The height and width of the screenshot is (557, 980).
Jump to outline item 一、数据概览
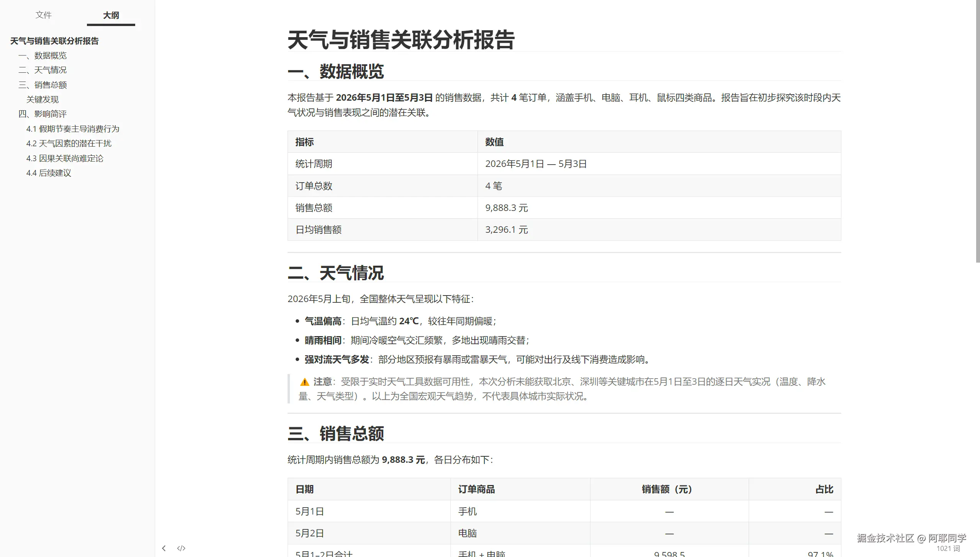(43, 56)
